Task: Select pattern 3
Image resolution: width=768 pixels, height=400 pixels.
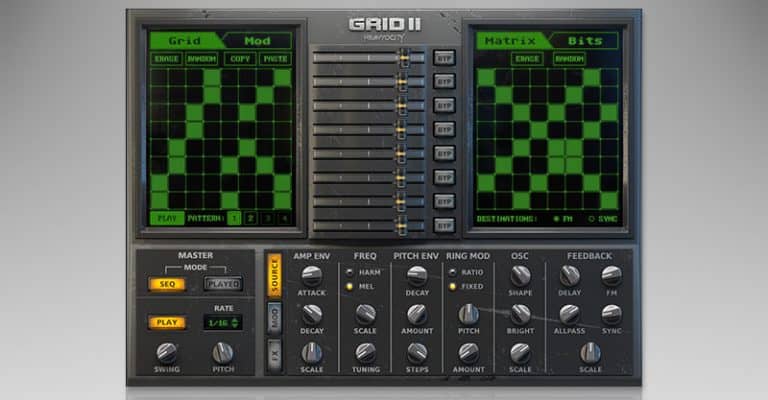Action: click(x=267, y=218)
